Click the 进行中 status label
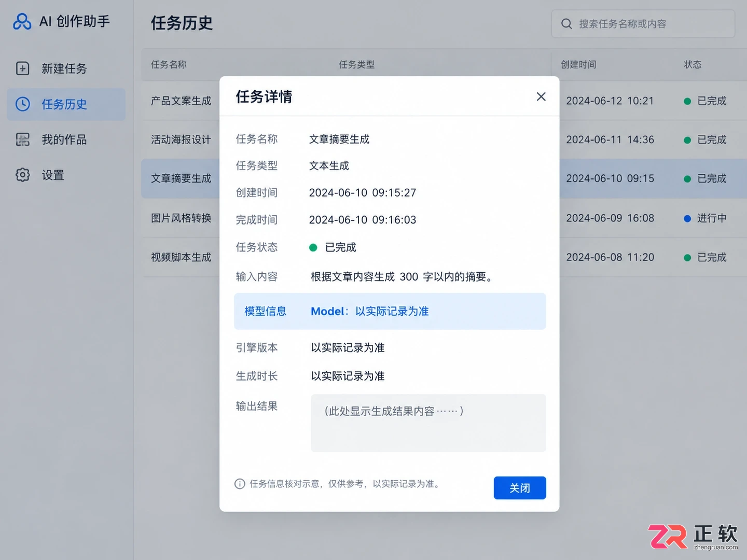 click(712, 218)
